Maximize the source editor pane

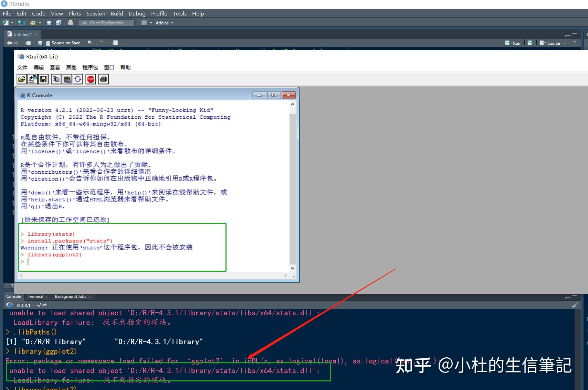[575, 35]
